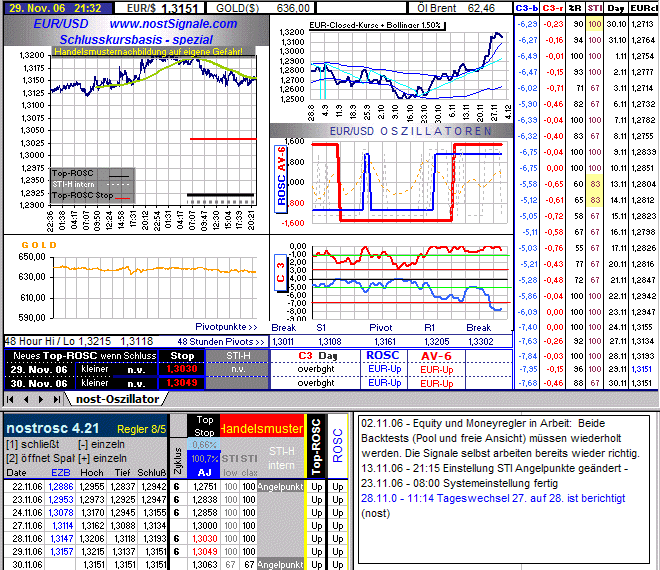Click the 'STI-H intern' legend entry in the EUR/USD chart
The image size is (660, 570).
coord(91,184)
